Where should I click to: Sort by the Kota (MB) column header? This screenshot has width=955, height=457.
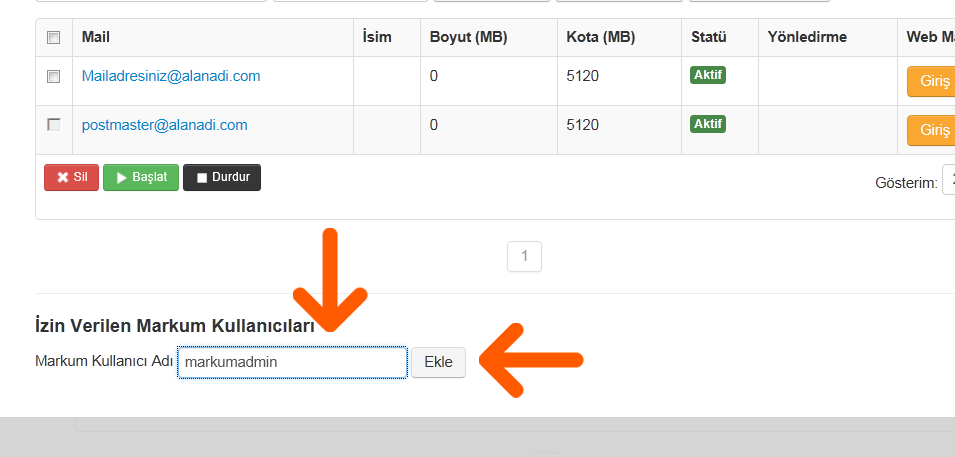pyautogui.click(x=601, y=37)
